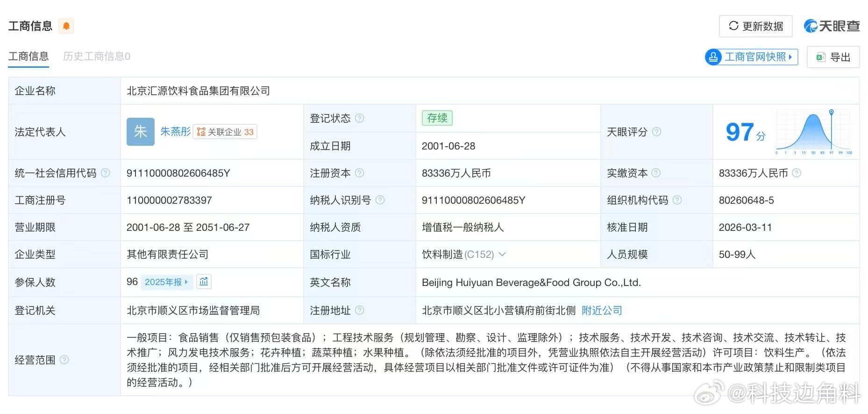Viewport: 868px width, 414px height.
Task: Click help icon beside 组织机构代码
Action: pyautogui.click(x=677, y=200)
